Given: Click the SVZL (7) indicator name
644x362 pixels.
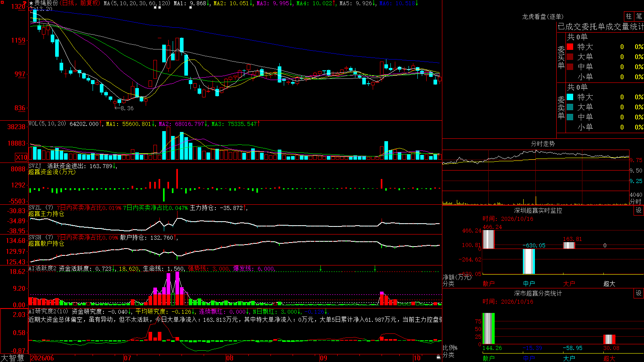Looking at the screenshot, I should pos(41,208).
